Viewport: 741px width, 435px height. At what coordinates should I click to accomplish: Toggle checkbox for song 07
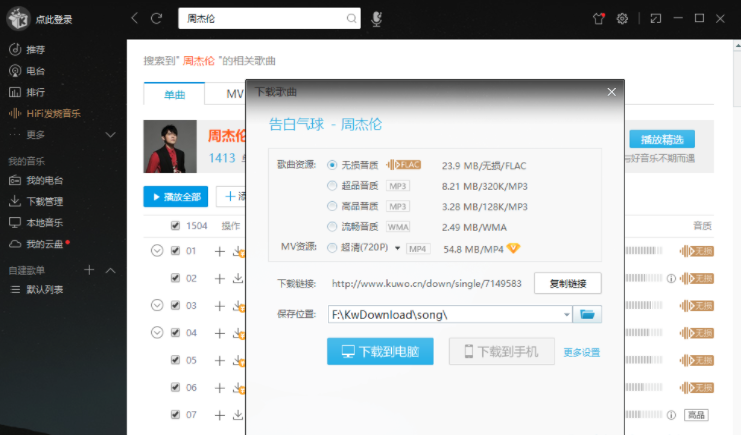tap(175, 415)
